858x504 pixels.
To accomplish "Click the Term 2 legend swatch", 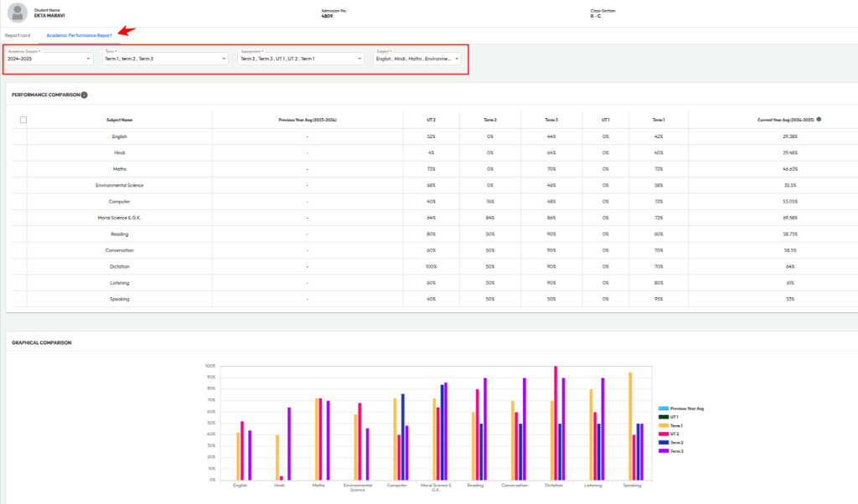I will [663, 442].
